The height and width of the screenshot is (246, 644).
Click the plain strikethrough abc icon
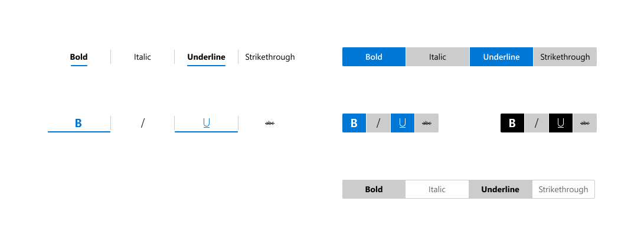(270, 123)
